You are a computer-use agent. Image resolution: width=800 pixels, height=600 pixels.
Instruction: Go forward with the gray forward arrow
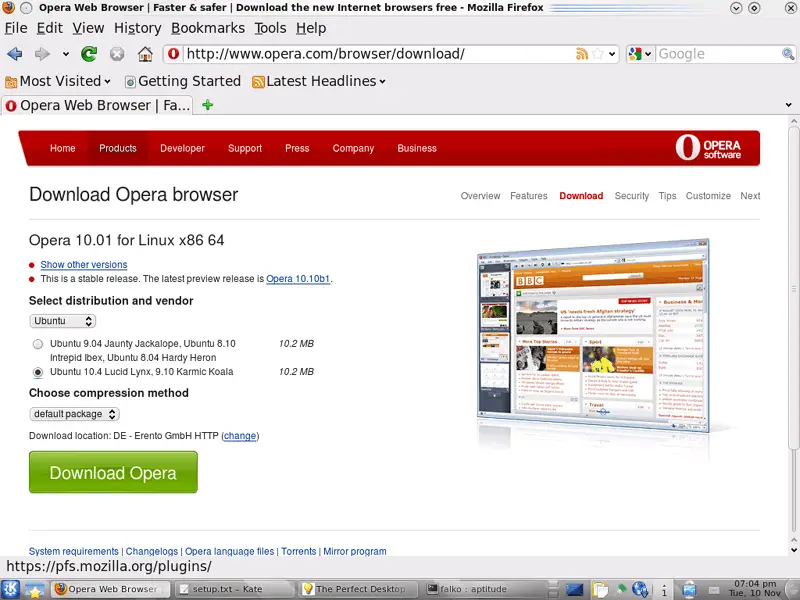[x=42, y=54]
